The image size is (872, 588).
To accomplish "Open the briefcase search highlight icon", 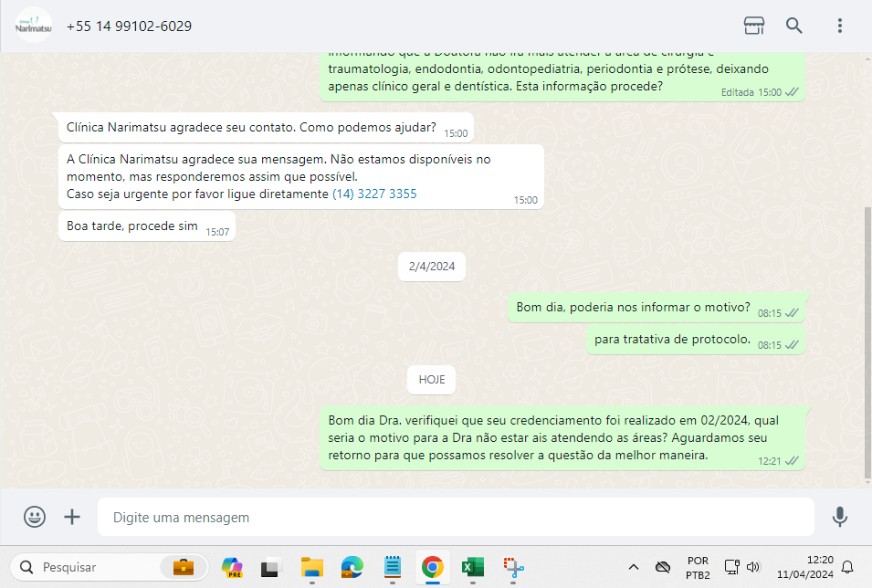I will [183, 567].
